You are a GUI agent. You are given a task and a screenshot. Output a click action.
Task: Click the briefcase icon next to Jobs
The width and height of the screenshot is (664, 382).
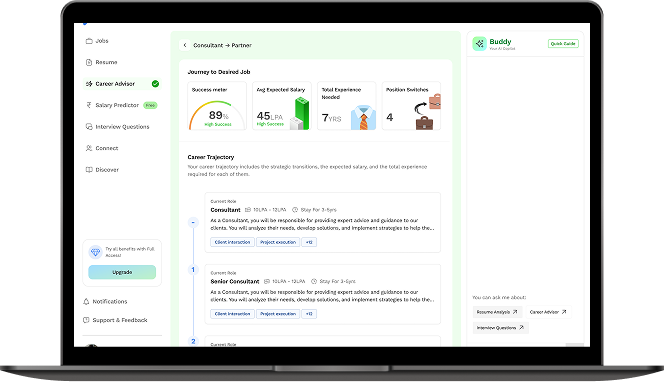point(89,41)
